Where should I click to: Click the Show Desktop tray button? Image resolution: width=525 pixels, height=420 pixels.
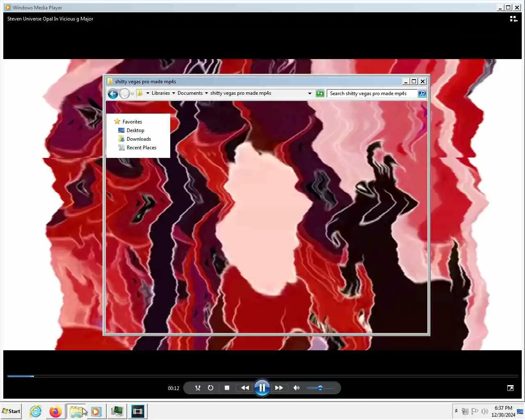pos(520,411)
